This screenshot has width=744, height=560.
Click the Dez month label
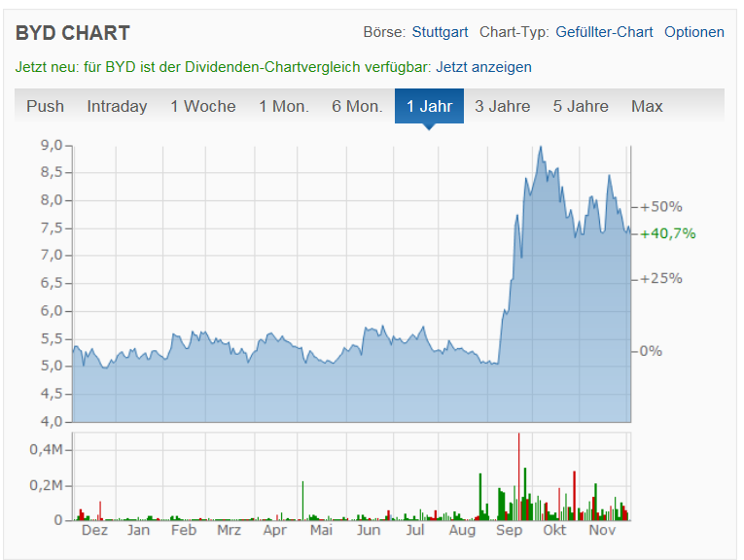click(x=94, y=530)
